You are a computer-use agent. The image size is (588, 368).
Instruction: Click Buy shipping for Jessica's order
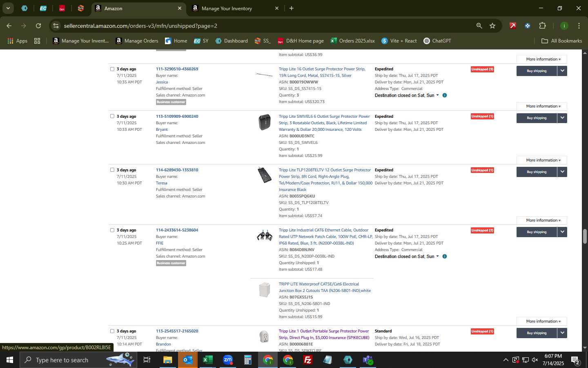537,71
